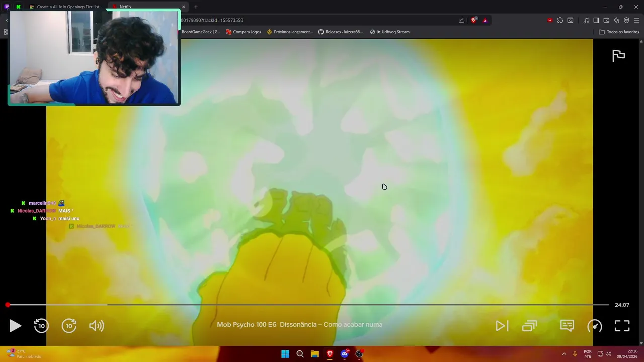Viewport: 644px width, 362px height.
Task: Open Leo AI sparkle icon
Action: (616, 20)
